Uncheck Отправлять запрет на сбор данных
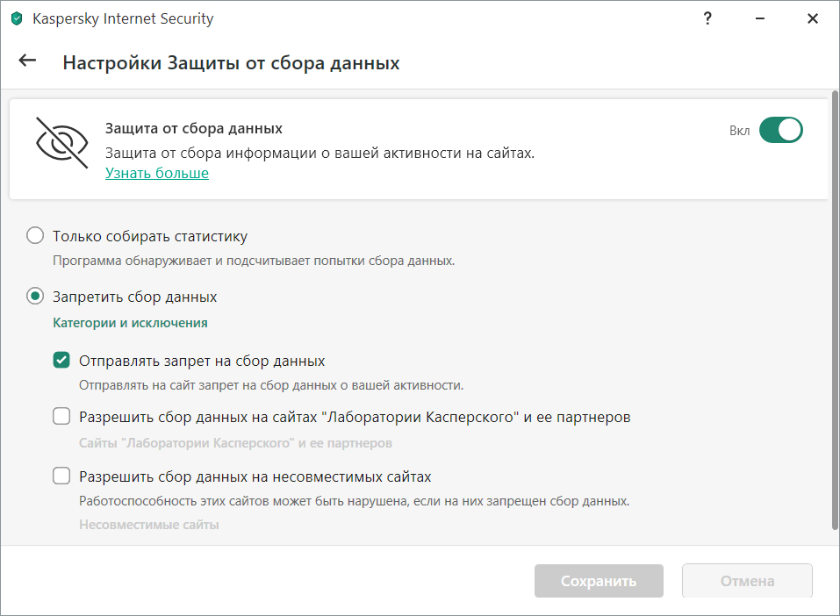The image size is (840, 616). pos(61,361)
